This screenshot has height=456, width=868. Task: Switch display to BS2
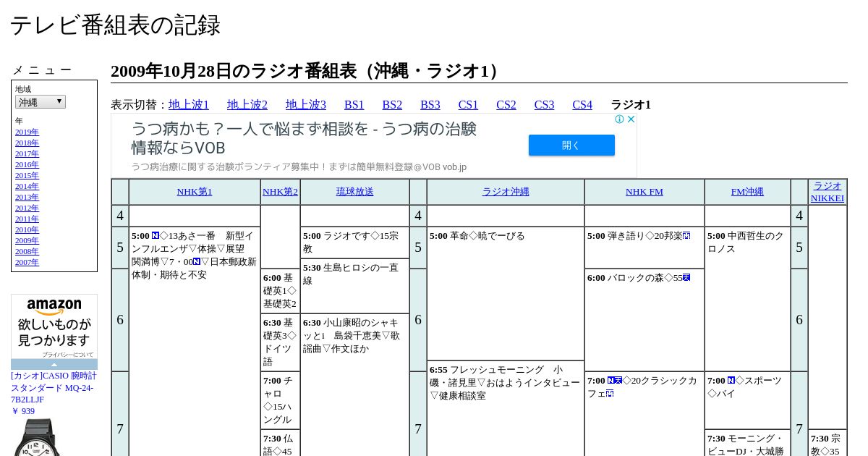(x=392, y=105)
